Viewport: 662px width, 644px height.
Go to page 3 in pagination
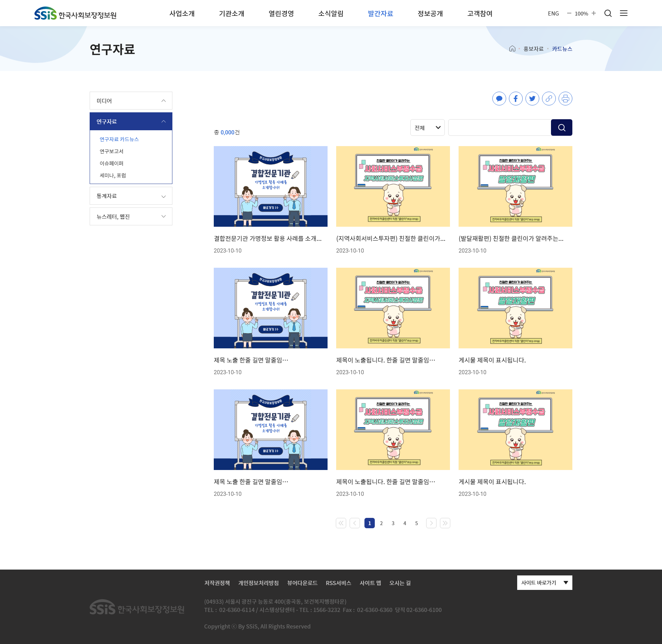coord(393,523)
